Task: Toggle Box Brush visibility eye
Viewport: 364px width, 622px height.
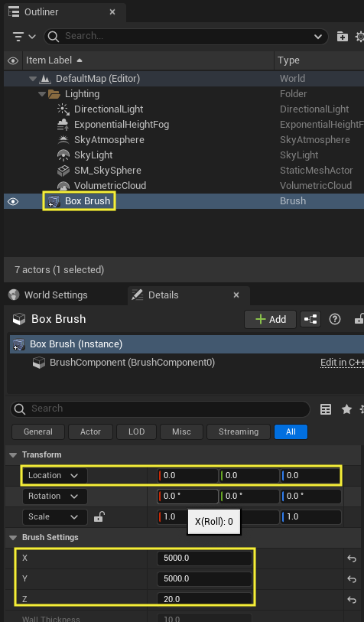Action: (x=13, y=201)
